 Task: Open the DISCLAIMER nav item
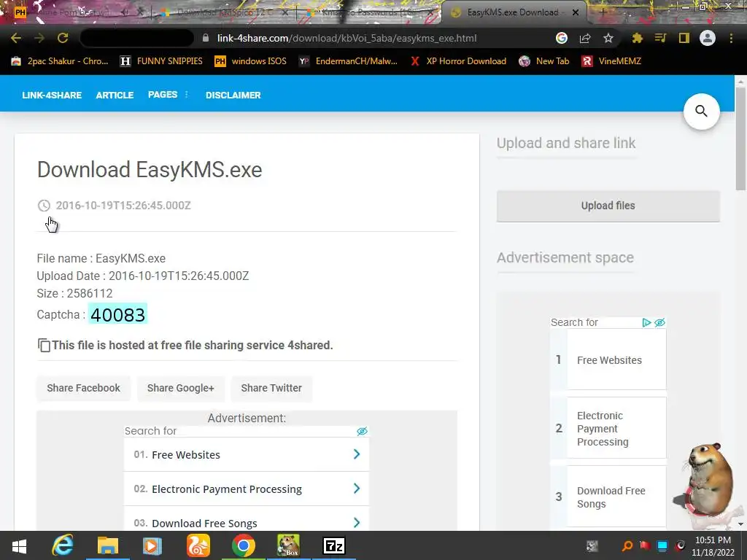coord(233,96)
